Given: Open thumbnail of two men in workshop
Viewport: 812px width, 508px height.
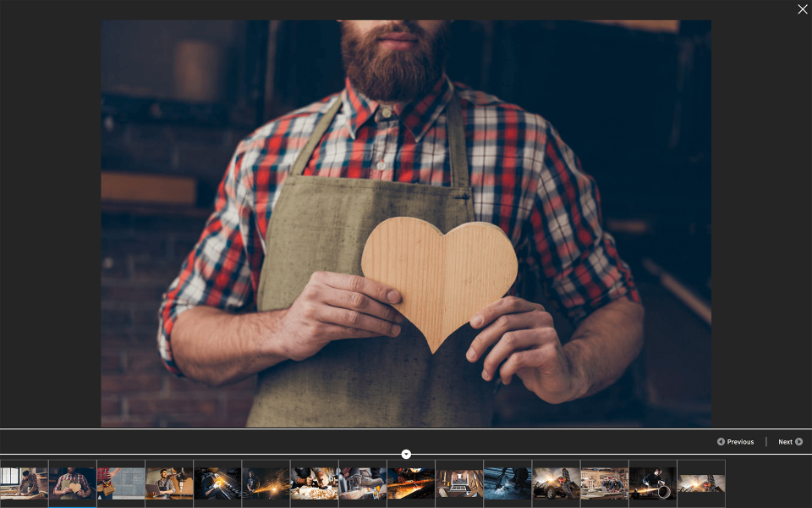Looking at the screenshot, I should pos(605,483).
